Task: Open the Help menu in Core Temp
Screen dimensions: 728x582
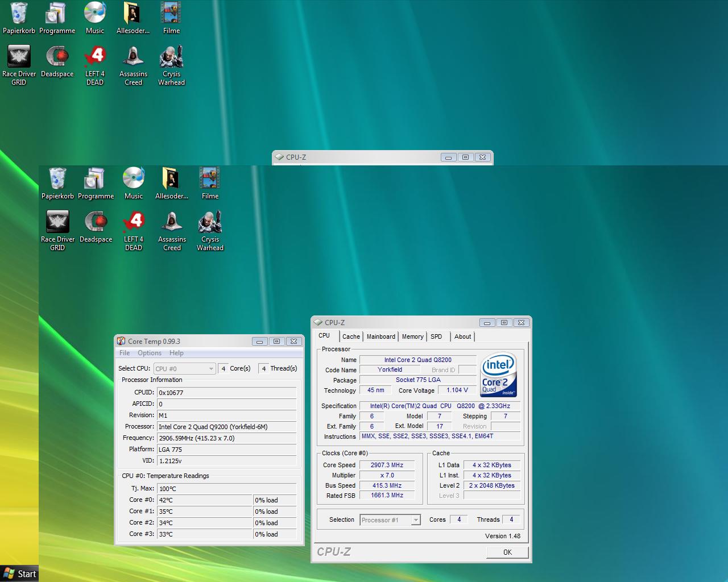Action: pos(176,353)
